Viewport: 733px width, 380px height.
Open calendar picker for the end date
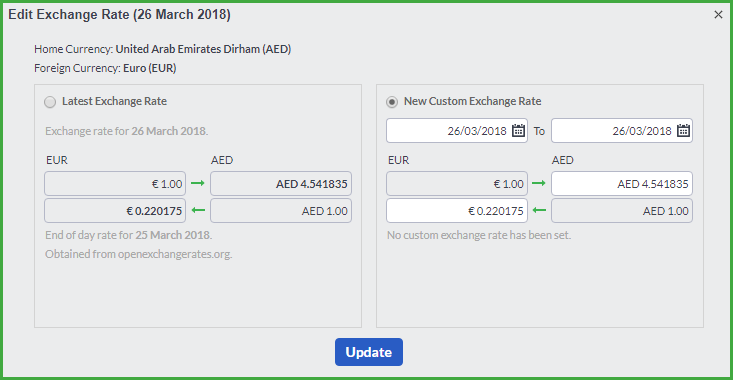683,130
